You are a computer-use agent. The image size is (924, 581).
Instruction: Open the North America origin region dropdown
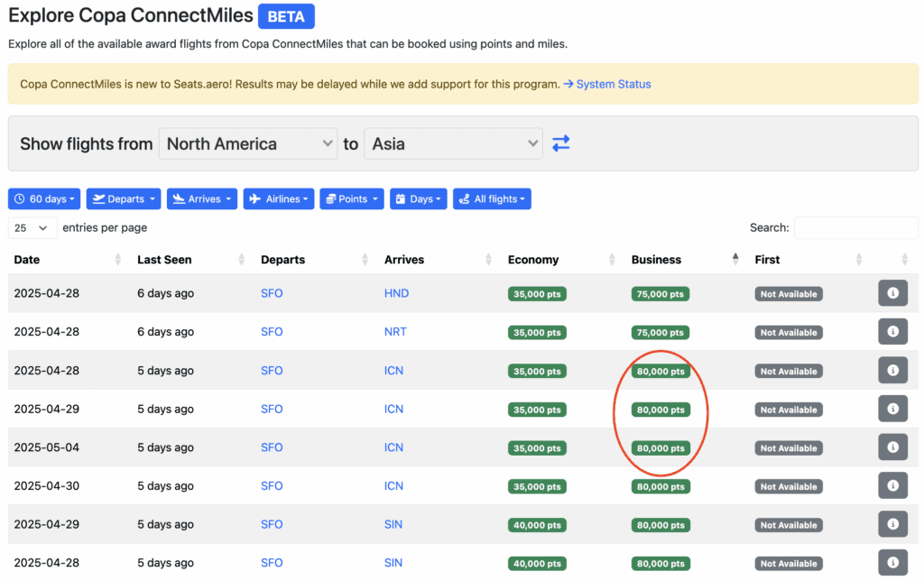pos(248,143)
